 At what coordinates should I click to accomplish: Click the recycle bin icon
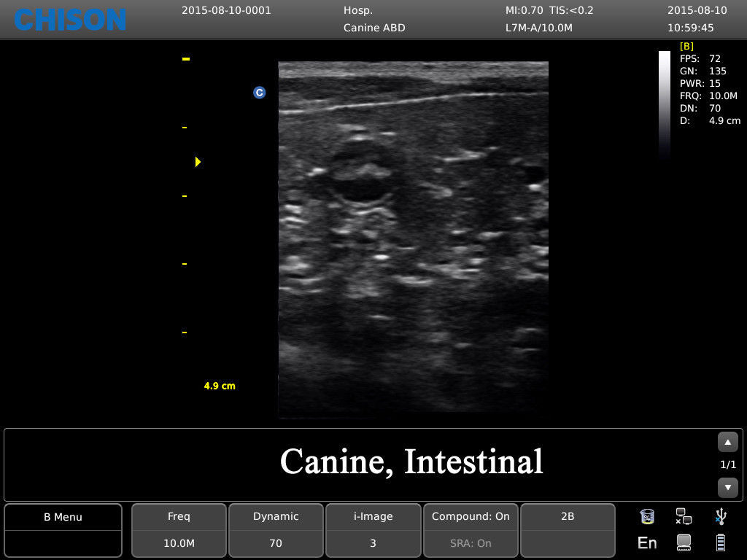647,516
